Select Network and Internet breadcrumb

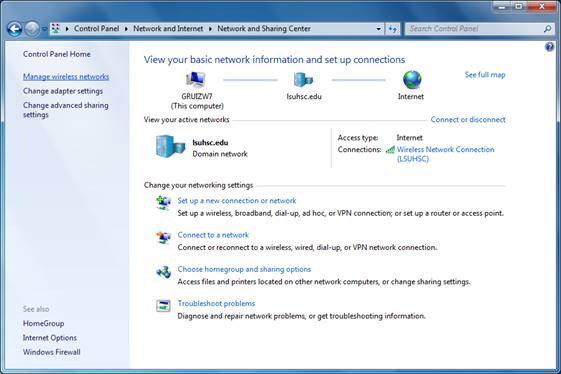pyautogui.click(x=168, y=29)
